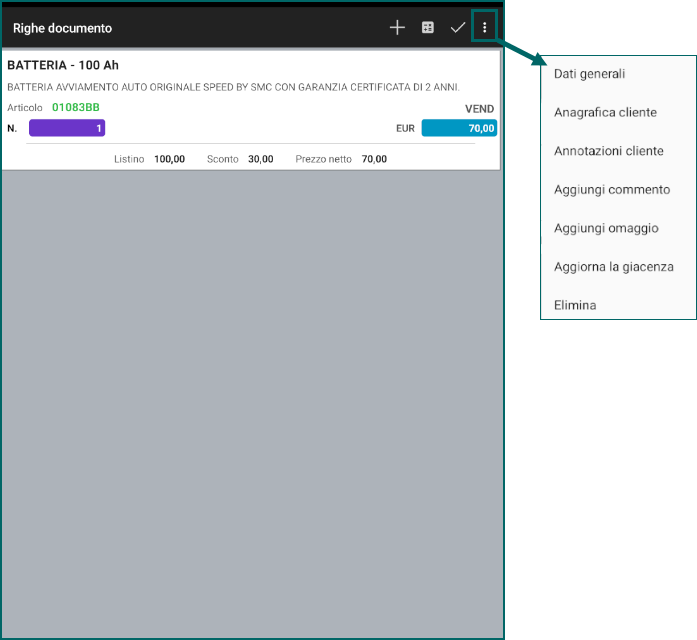This screenshot has height=640, width=697.
Task: Edit the blue price field 70,00
Action: (x=459, y=128)
